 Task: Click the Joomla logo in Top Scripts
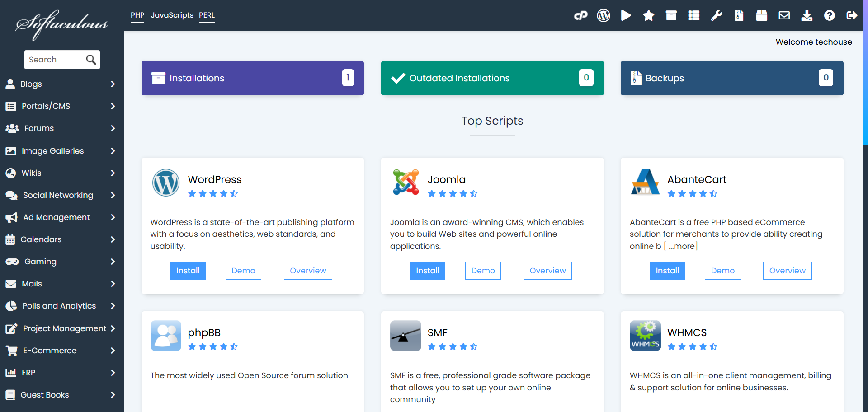point(406,182)
